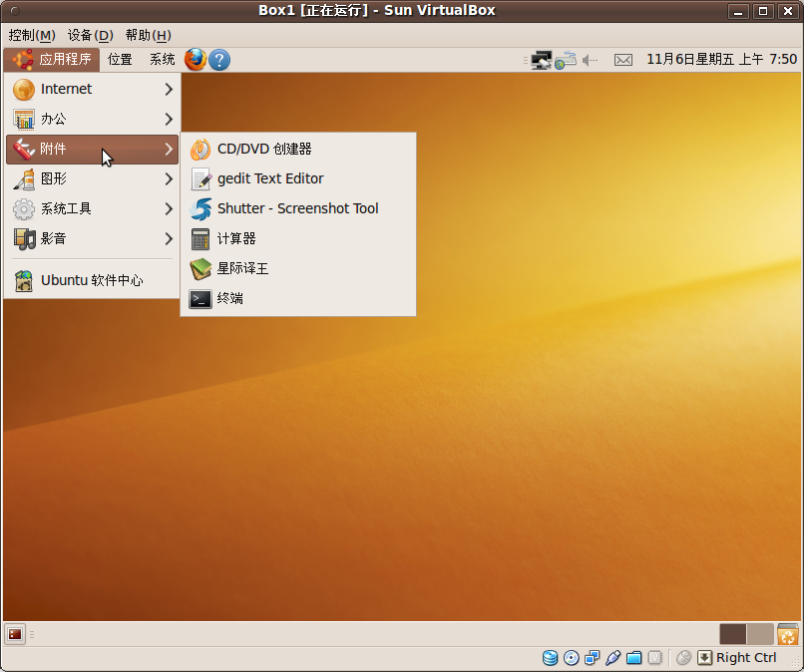This screenshot has width=804, height=672.
Task: Open 终端 label in submenu
Action: tap(229, 299)
